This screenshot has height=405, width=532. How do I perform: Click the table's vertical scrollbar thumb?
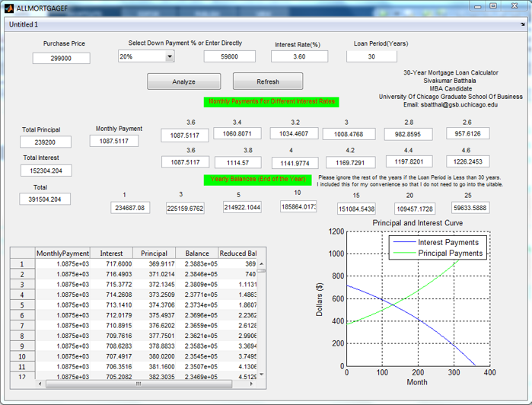261,269
